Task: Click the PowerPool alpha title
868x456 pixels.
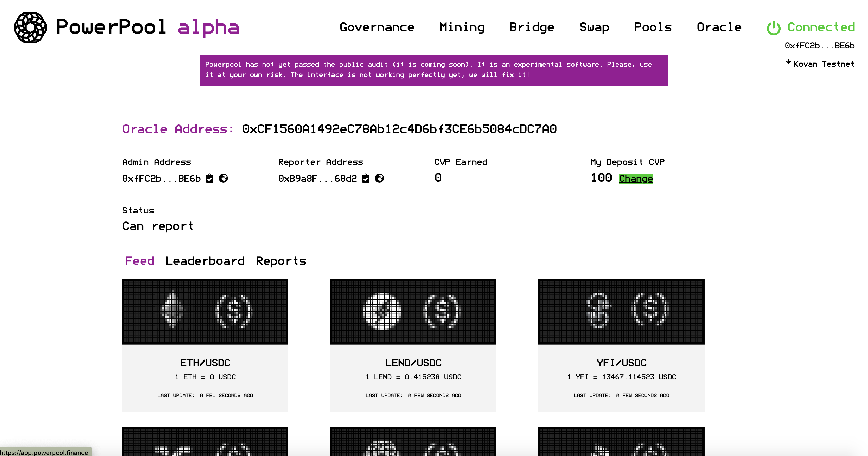Action: (x=148, y=27)
